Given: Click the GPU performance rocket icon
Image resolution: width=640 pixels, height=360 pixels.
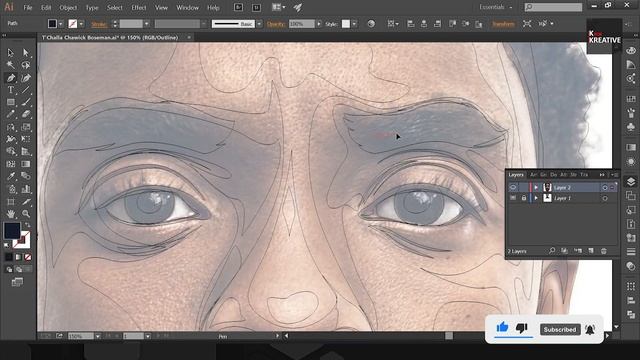Looking at the screenshot, I should (x=298, y=7).
